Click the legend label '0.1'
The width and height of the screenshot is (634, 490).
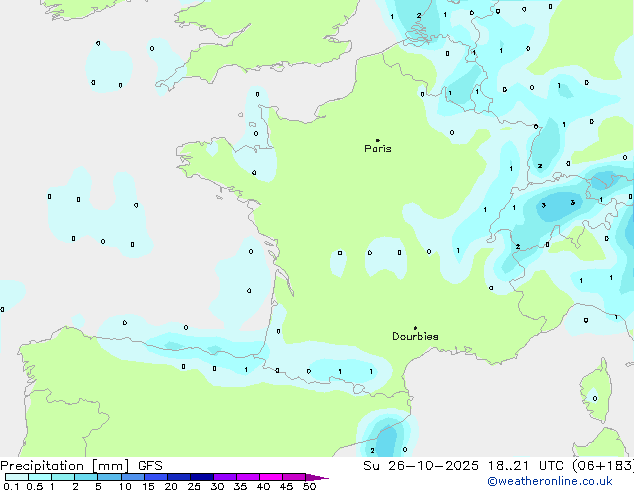[x=11, y=486]
